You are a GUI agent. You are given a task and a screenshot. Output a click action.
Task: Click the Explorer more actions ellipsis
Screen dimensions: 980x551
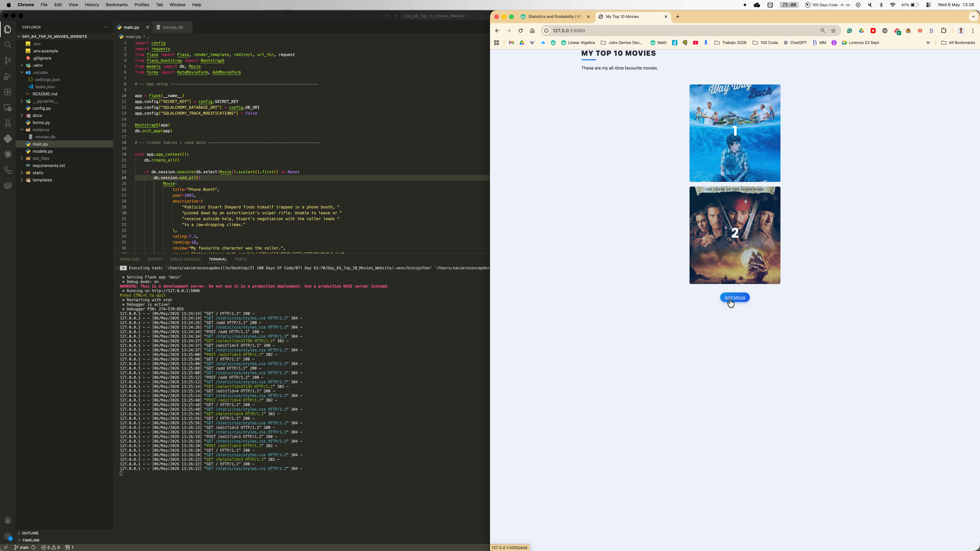(x=106, y=27)
